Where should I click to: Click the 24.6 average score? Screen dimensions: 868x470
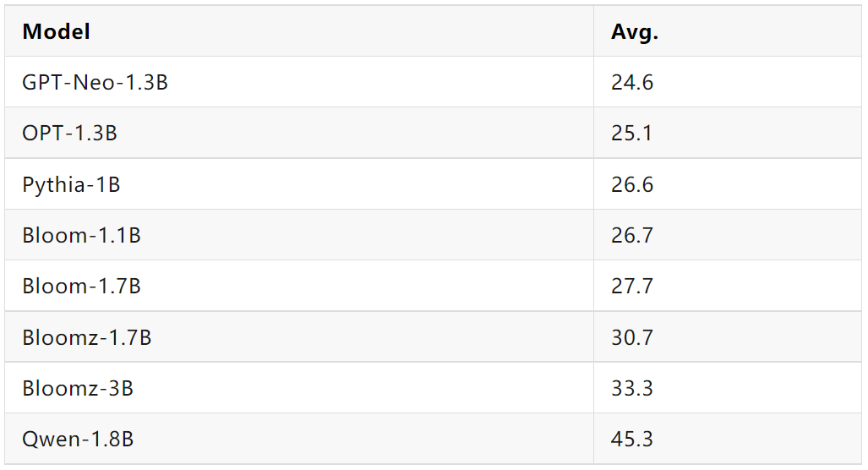632,82
